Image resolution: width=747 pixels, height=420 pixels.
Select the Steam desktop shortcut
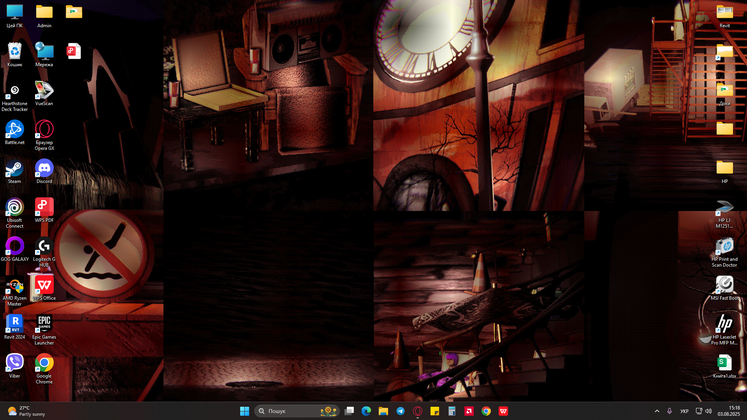point(14,172)
